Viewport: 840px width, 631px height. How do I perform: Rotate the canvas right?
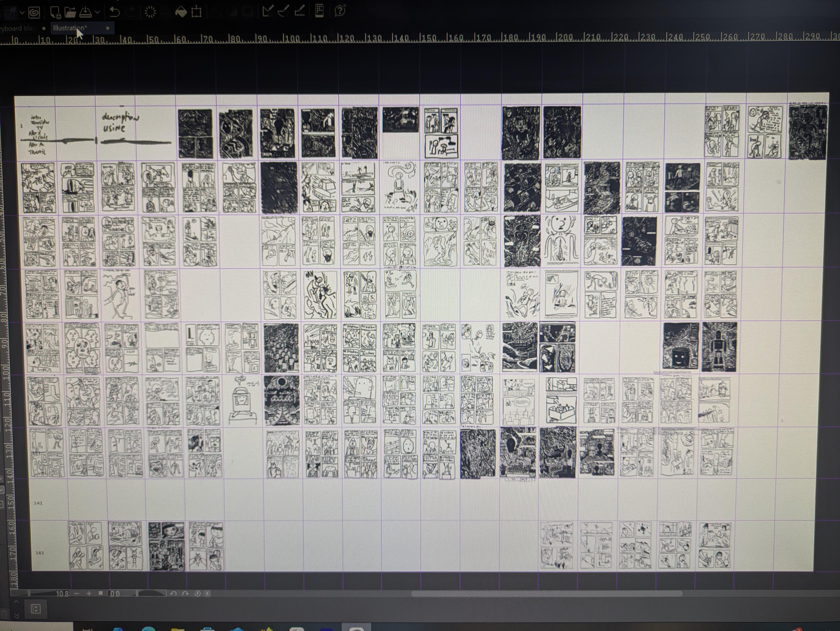(x=185, y=593)
